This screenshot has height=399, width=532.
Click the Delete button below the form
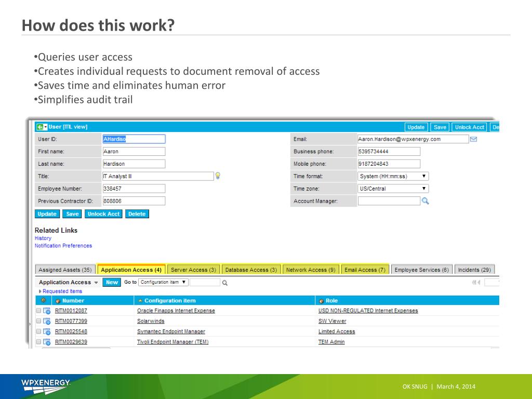click(137, 214)
